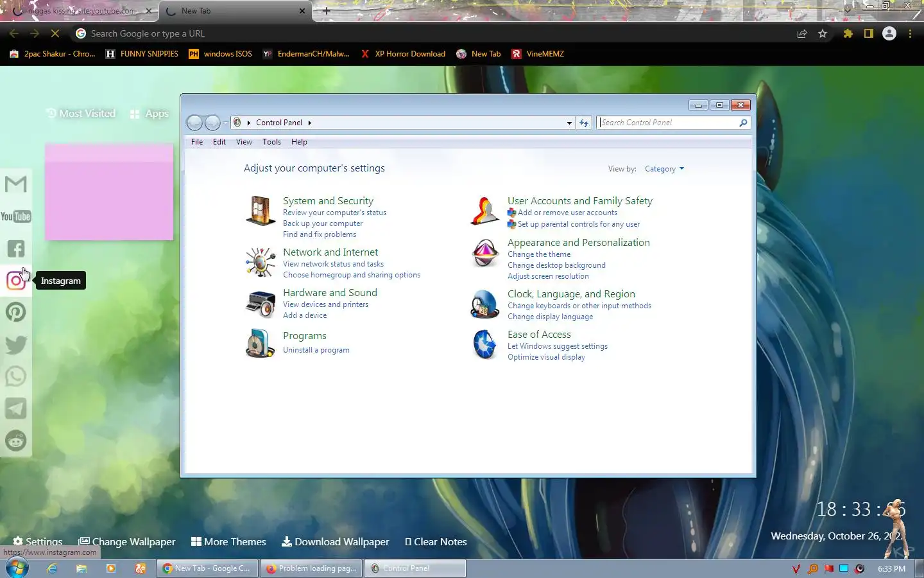The width and height of the screenshot is (924, 578).
Task: Expand the chevron after Control Panel breadcrumb
Action: [310, 123]
